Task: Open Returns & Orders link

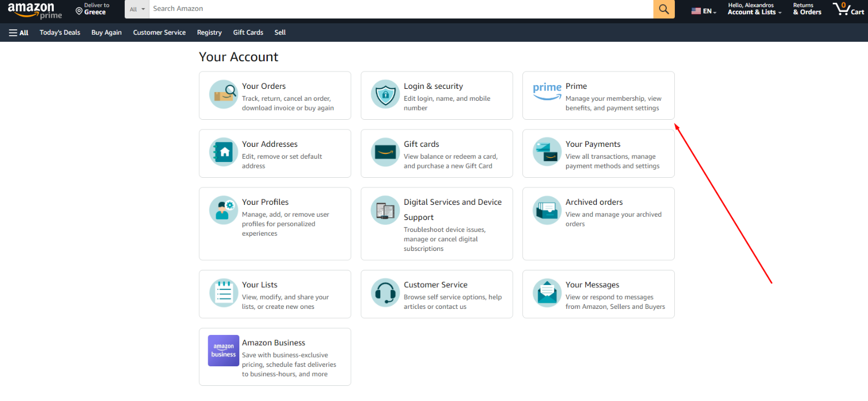Action: [x=807, y=9]
